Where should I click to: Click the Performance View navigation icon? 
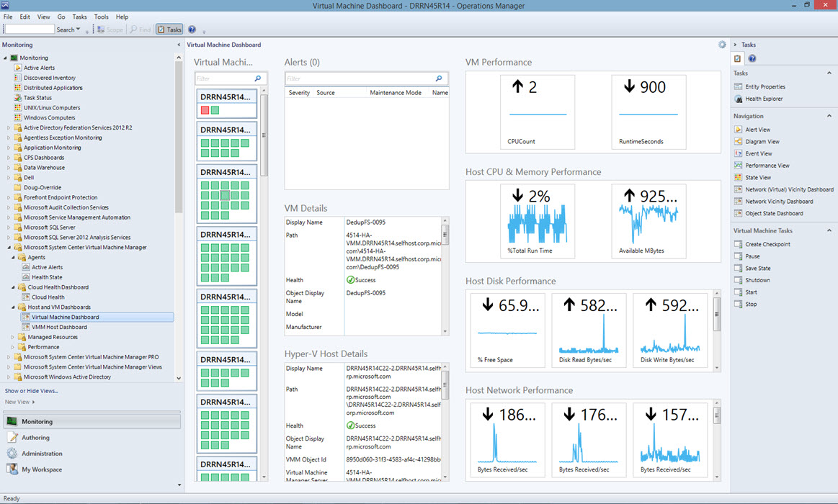738,166
